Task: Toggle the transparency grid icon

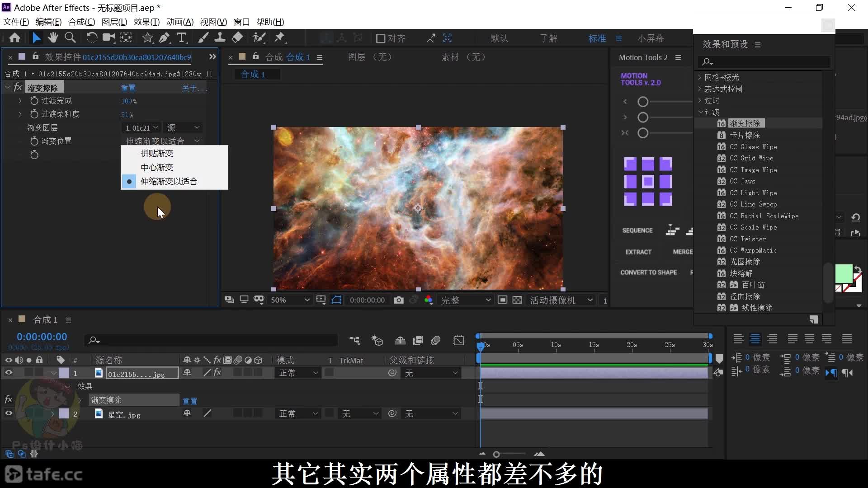Action: pos(517,300)
